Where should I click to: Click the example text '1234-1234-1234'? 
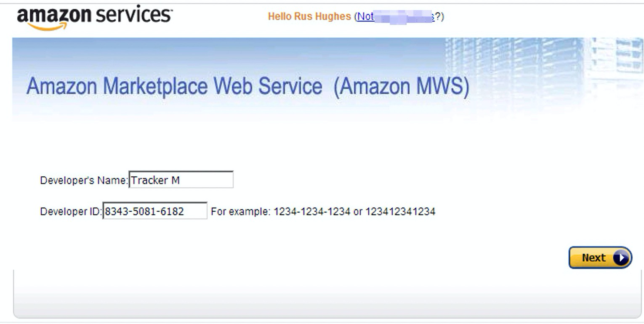312,212
